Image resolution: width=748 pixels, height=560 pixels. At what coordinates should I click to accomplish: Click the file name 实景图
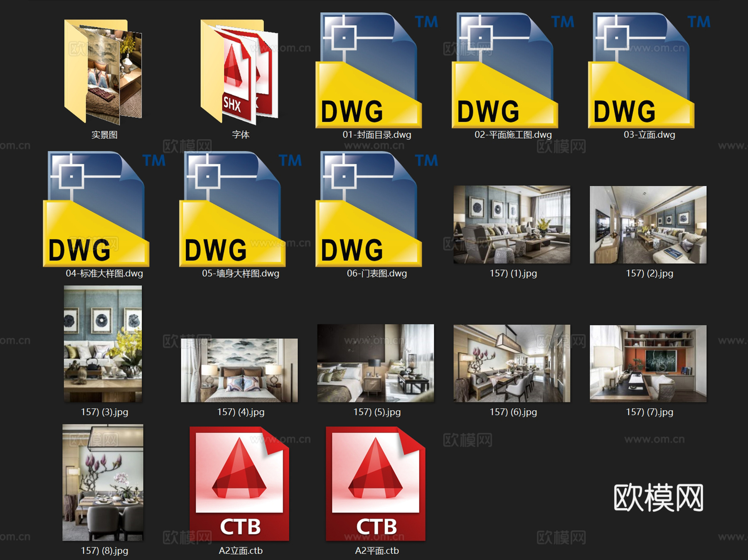tap(104, 135)
